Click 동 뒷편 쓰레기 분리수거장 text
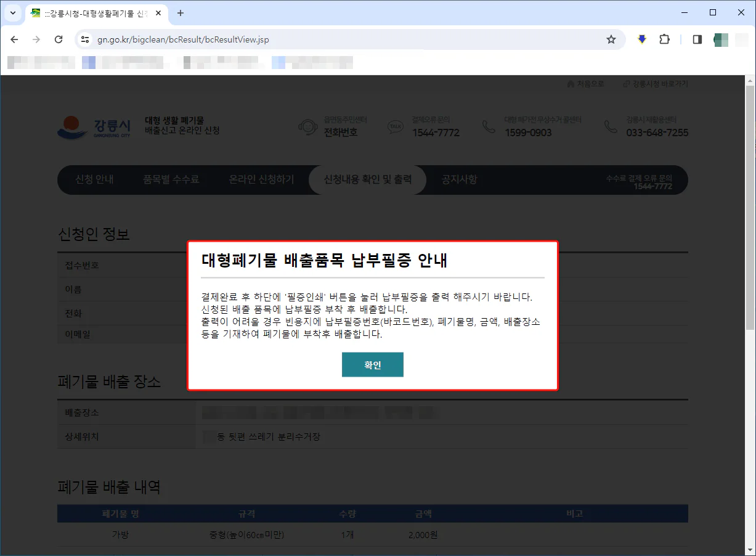This screenshot has width=756, height=556. [269, 436]
